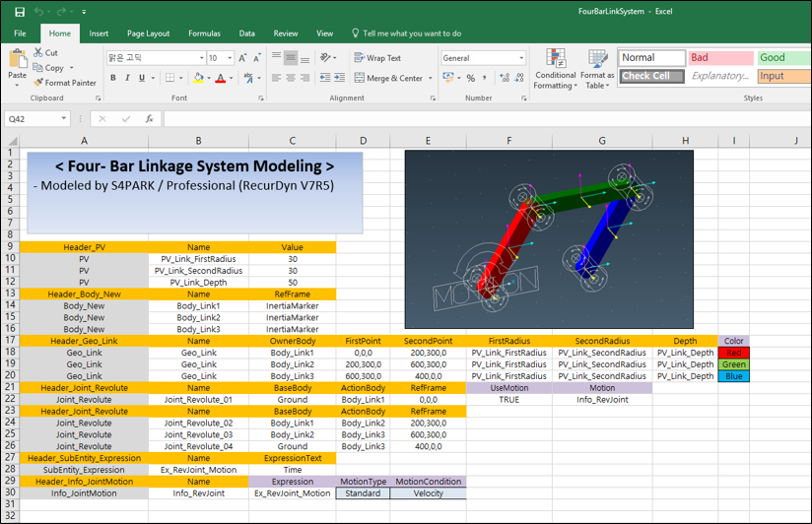Open the font name dropdown
This screenshot has width=812, height=524.
(x=200, y=58)
